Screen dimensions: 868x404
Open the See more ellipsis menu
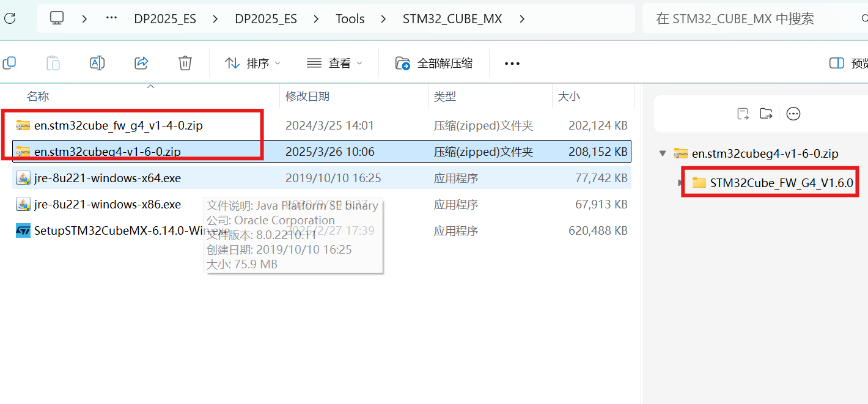tap(512, 63)
